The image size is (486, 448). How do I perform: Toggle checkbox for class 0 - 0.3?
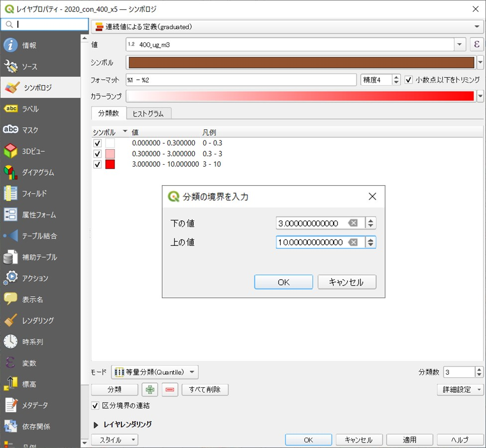[97, 143]
